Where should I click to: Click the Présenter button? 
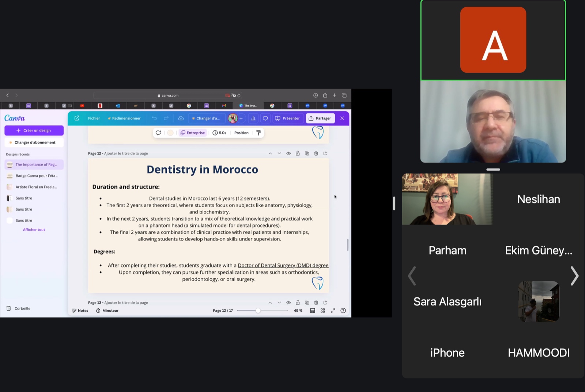coord(287,118)
